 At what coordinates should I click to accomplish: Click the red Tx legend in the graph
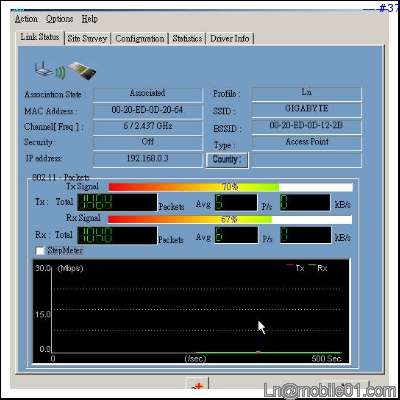(x=295, y=268)
